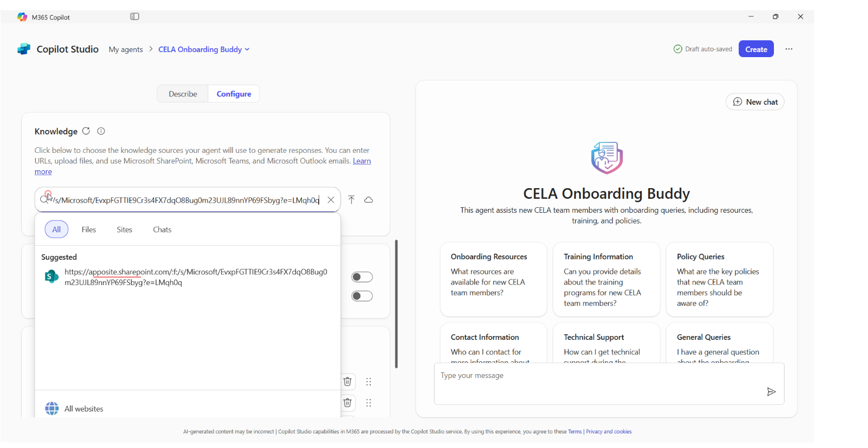868x448 pixels.
Task: Click the upload files arrow icon
Action: tap(351, 200)
